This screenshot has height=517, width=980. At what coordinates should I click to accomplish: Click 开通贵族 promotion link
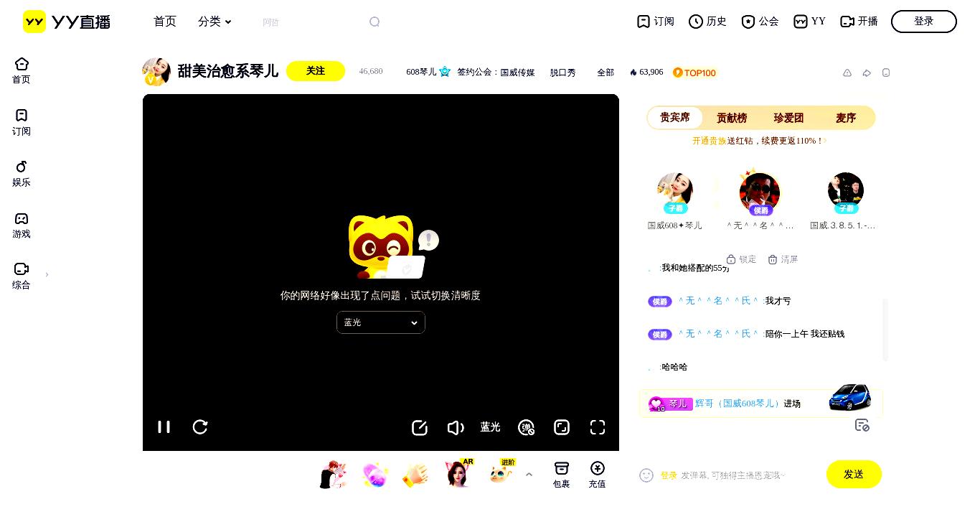coord(710,141)
